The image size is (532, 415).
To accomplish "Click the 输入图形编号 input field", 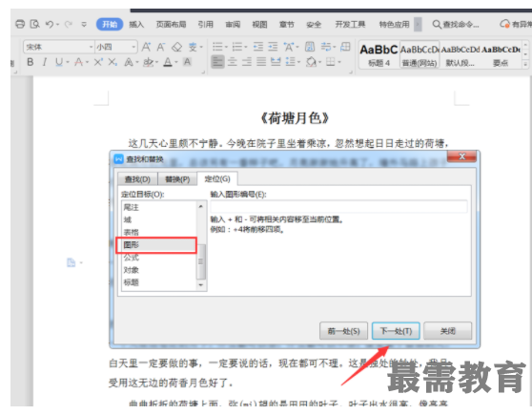I will [x=338, y=206].
